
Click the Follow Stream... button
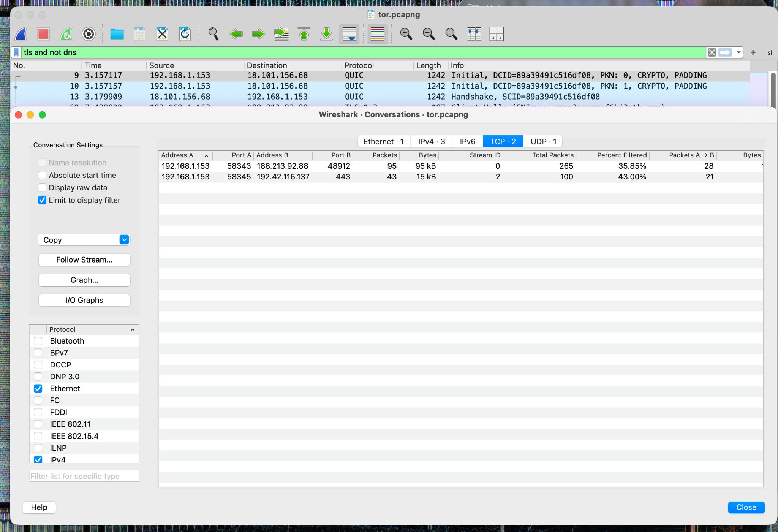click(x=84, y=260)
